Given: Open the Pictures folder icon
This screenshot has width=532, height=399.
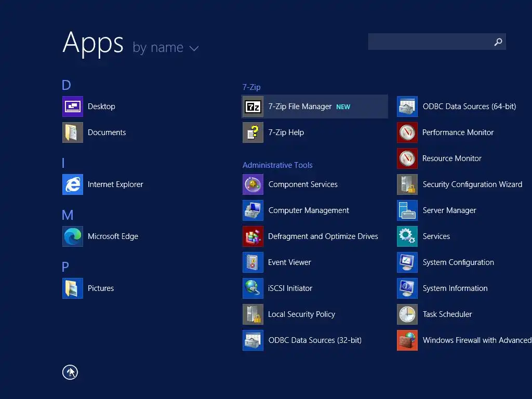Looking at the screenshot, I should [73, 288].
